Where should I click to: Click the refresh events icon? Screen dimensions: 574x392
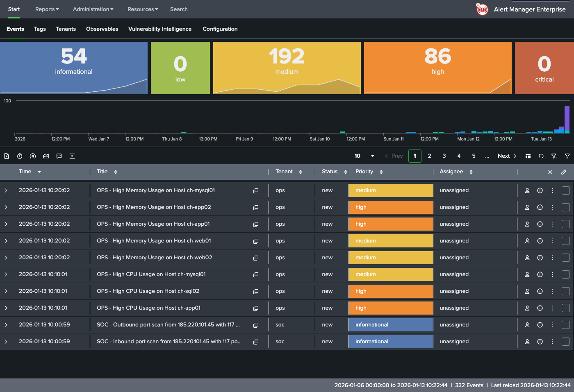click(541, 156)
